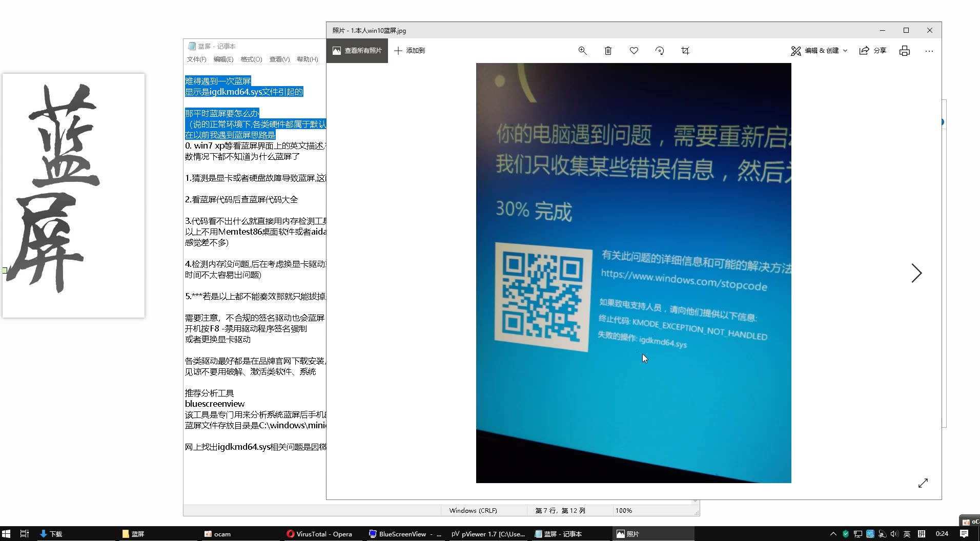Open 帮助(H) menu in Notepad
The height and width of the screenshot is (541, 980).
click(x=307, y=59)
